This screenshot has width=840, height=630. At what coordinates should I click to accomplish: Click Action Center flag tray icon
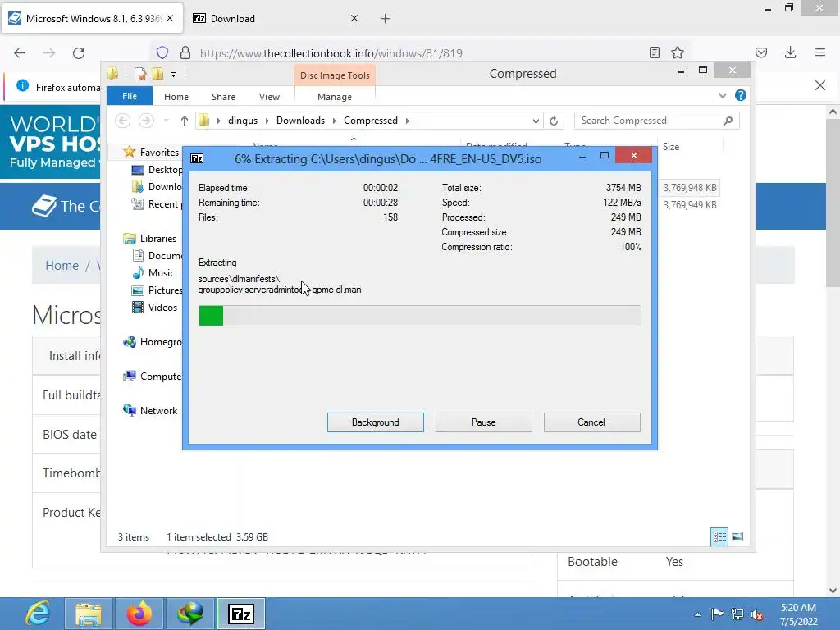[x=717, y=614]
